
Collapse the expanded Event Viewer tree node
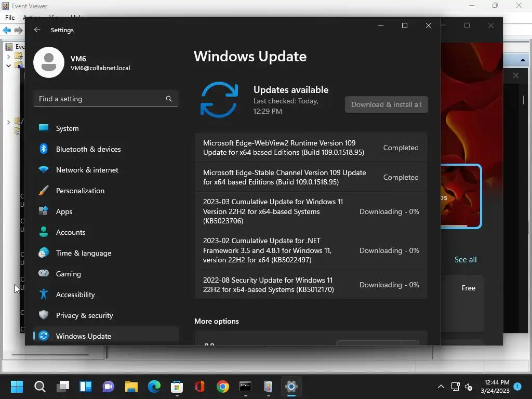coord(8,65)
